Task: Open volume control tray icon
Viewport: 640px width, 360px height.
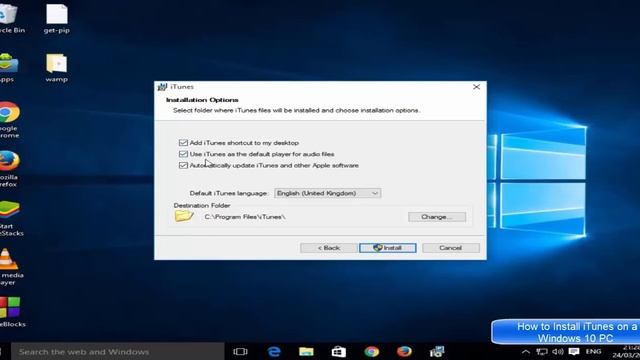Action: [558, 352]
